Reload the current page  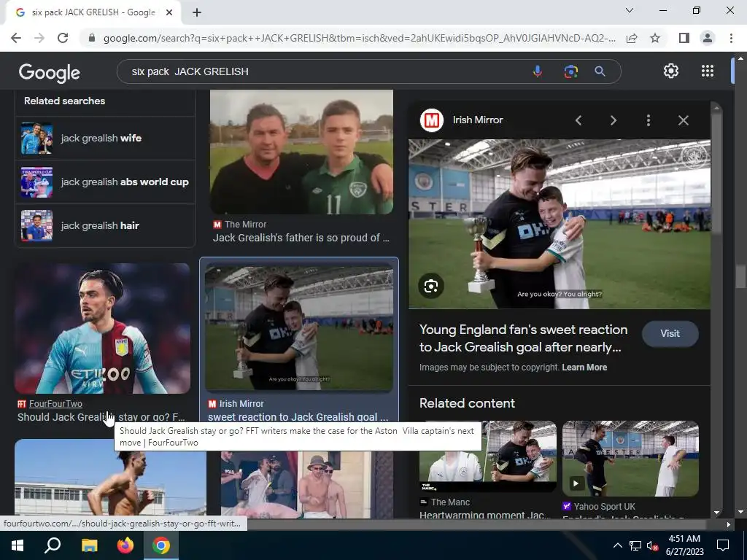(x=63, y=38)
